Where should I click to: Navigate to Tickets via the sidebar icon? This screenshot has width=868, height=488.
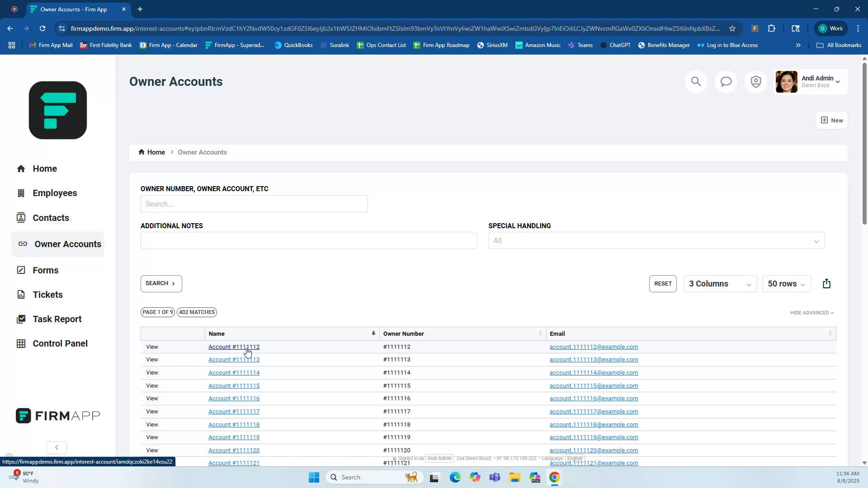pos(47,294)
